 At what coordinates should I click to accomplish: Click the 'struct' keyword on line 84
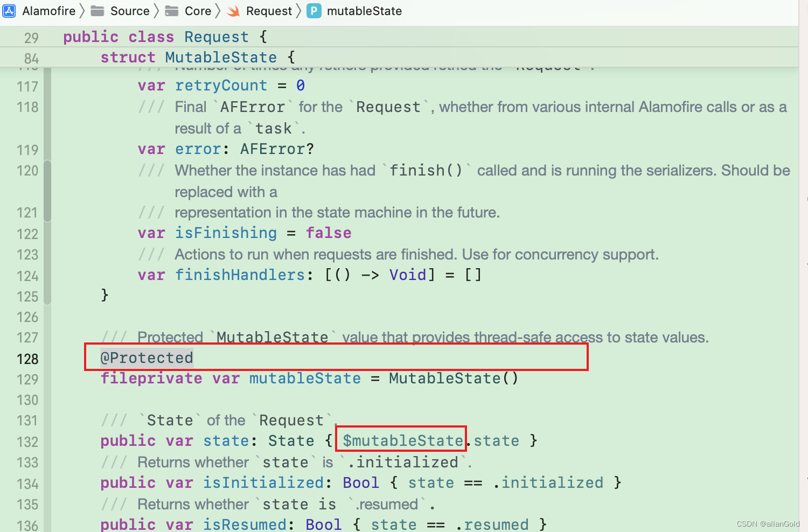click(x=128, y=57)
